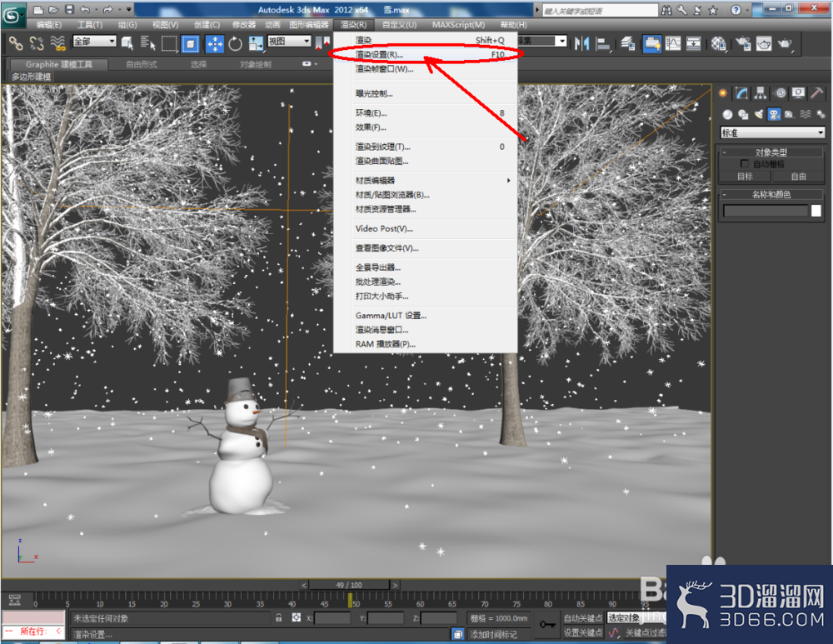Activate the Unlink Selection tool
The height and width of the screenshot is (644, 833).
point(37,43)
